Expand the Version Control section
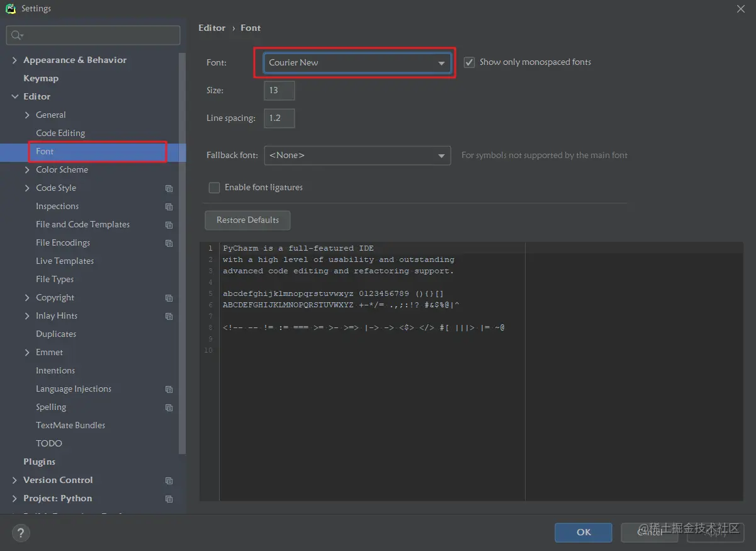756x551 pixels. 14,480
